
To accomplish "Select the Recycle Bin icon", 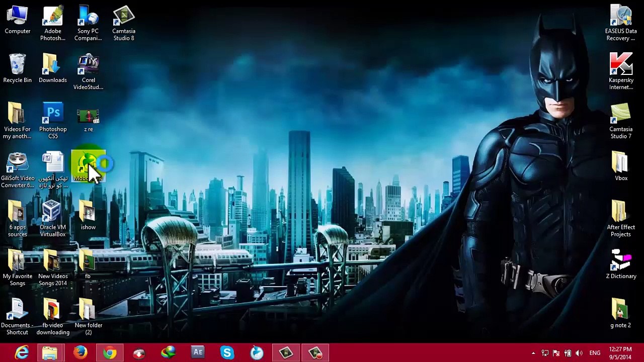I will tap(18, 69).
